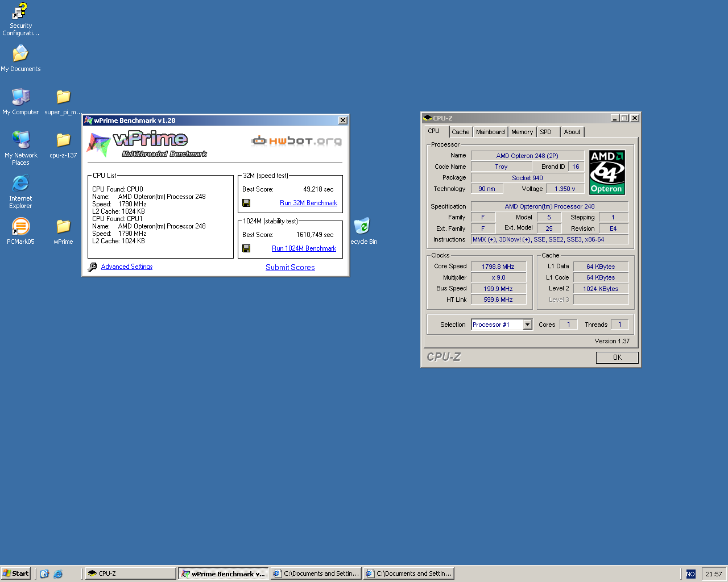728x582 pixels.
Task: Open My Network Places icon
Action: [20, 148]
